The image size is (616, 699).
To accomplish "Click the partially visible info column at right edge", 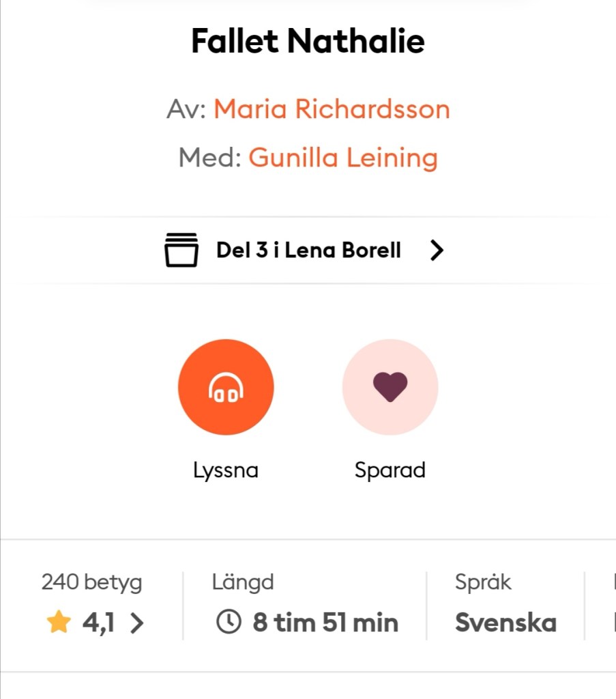I will click(613, 605).
